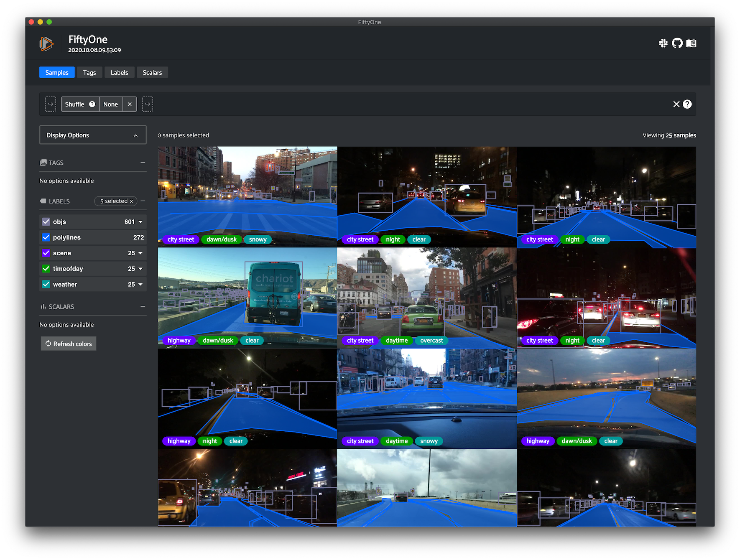
Task: Expand the scene label dropdown arrow
Action: 140,253
